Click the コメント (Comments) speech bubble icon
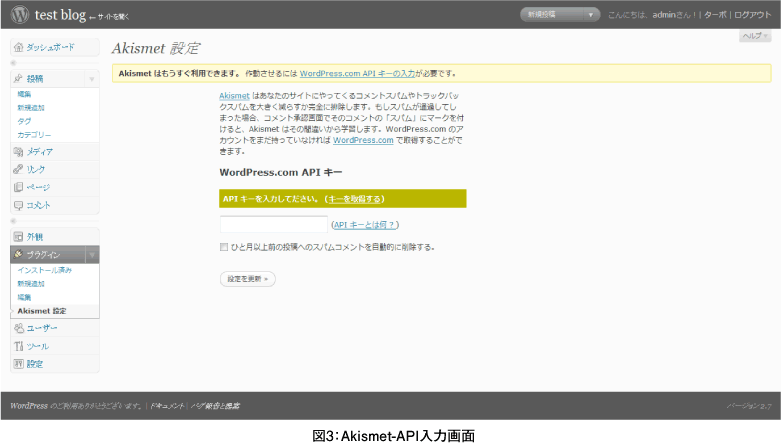This screenshot has width=781, height=447. pyautogui.click(x=18, y=205)
